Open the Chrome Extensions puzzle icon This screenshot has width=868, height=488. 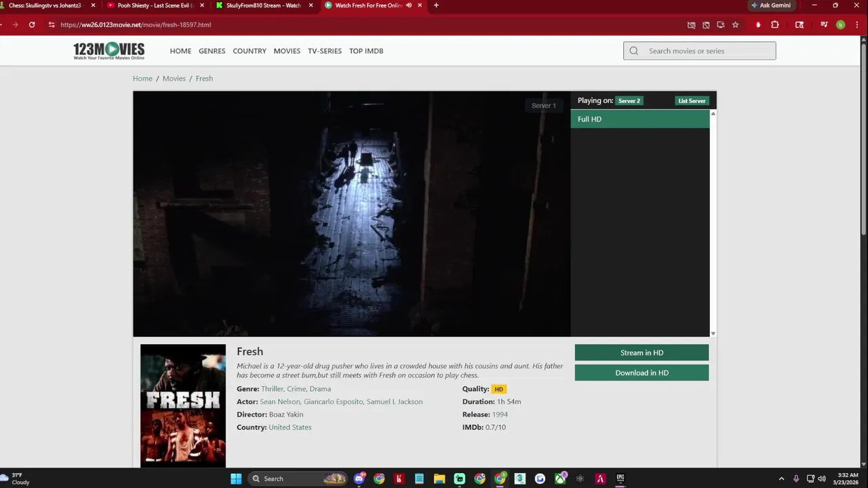point(775,25)
